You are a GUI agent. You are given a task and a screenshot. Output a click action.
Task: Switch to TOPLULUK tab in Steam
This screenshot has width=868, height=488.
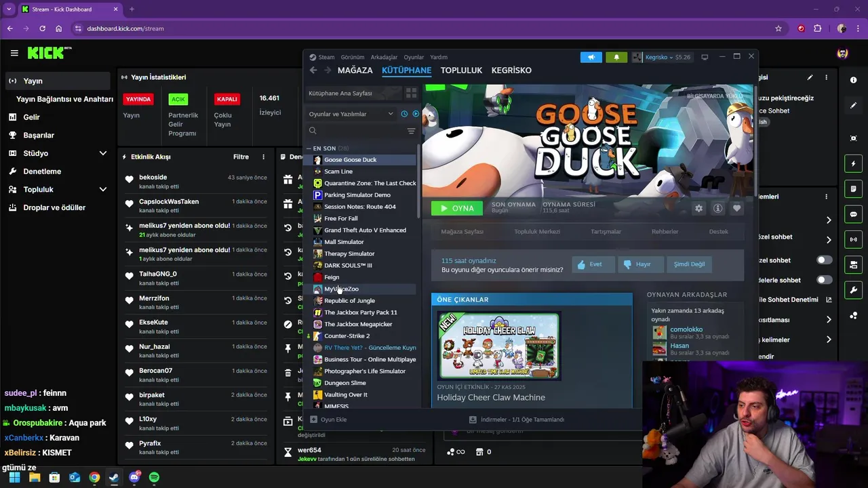coord(461,70)
